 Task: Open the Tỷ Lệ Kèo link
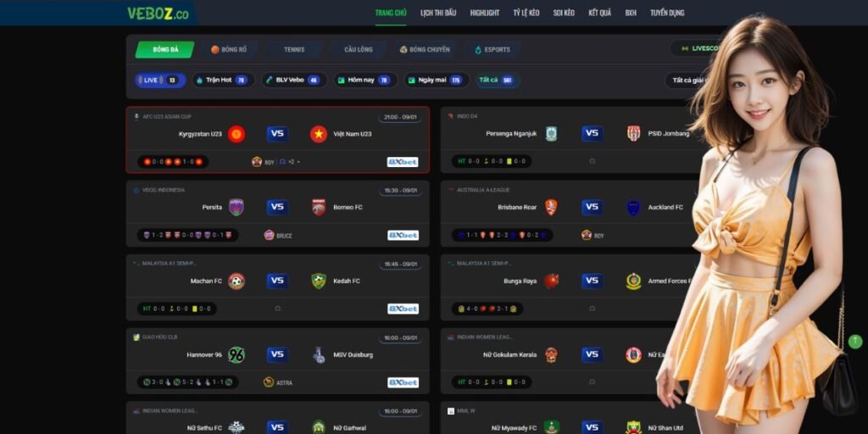pos(526,13)
